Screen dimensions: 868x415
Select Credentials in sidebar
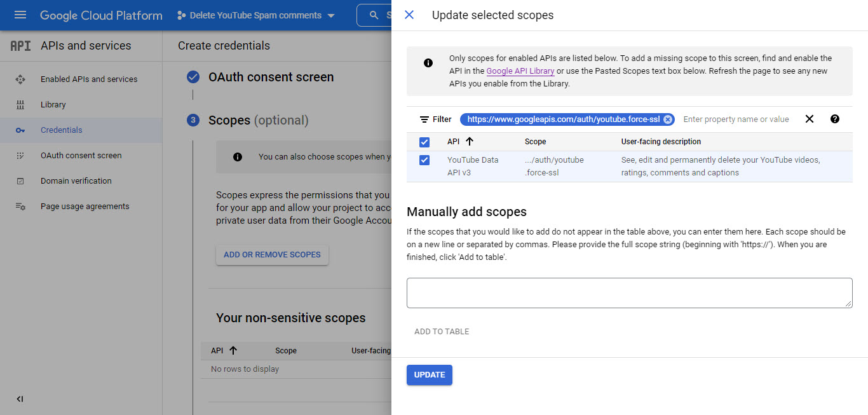click(x=62, y=130)
